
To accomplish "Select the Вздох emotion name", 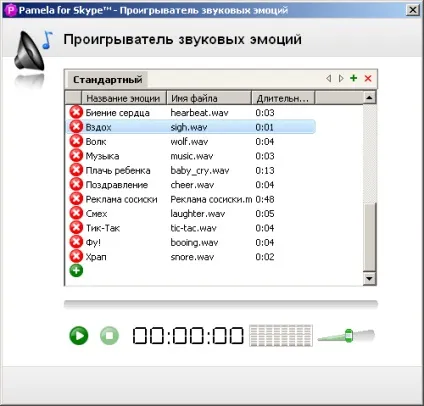I will click(98, 127).
